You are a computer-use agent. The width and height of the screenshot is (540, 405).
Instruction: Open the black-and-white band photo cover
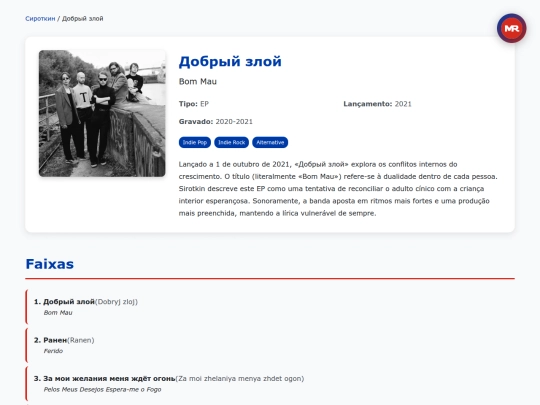[102, 113]
